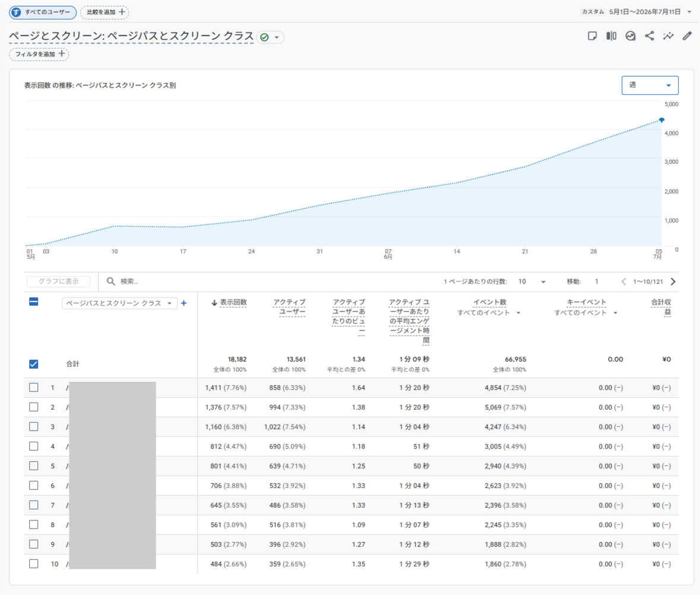This screenshot has width=700, height=595.
Task: Share this report via share icon
Action: pyautogui.click(x=650, y=36)
